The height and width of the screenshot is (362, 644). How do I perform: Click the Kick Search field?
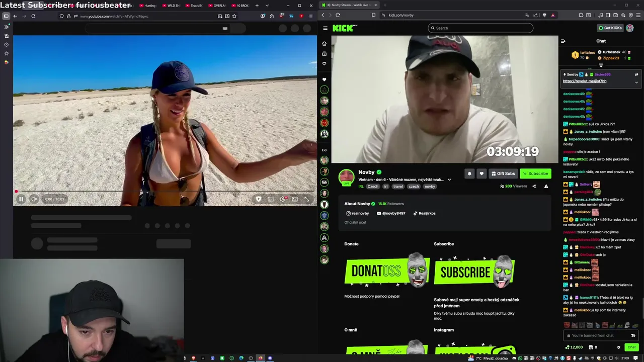[x=480, y=28]
